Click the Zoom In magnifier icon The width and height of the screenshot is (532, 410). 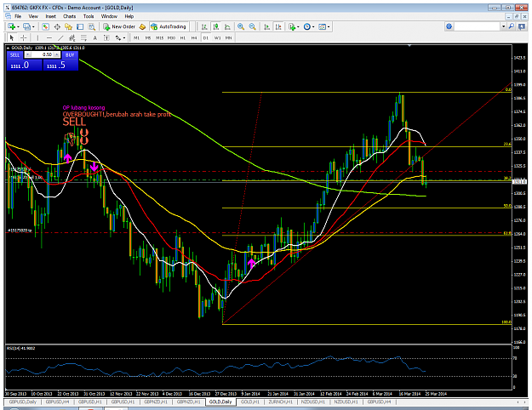tap(241, 26)
